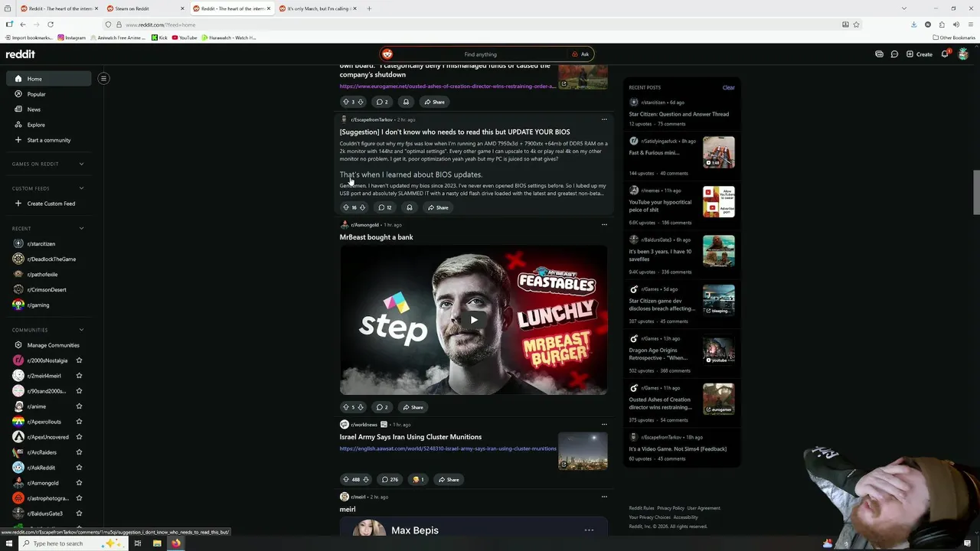
Task: Downvote the UPDATE YOUR BIOS post
Action: click(x=362, y=207)
